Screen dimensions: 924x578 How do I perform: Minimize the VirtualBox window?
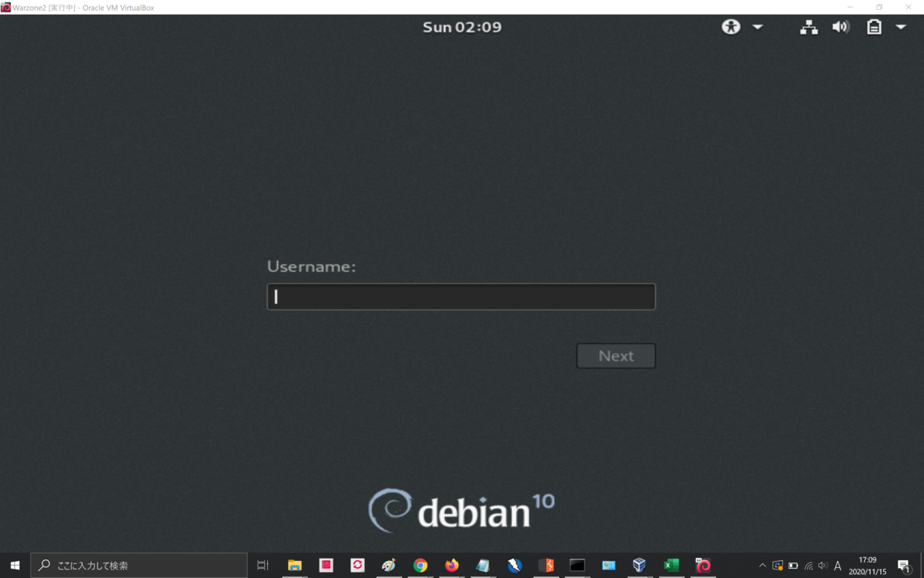[x=850, y=7]
